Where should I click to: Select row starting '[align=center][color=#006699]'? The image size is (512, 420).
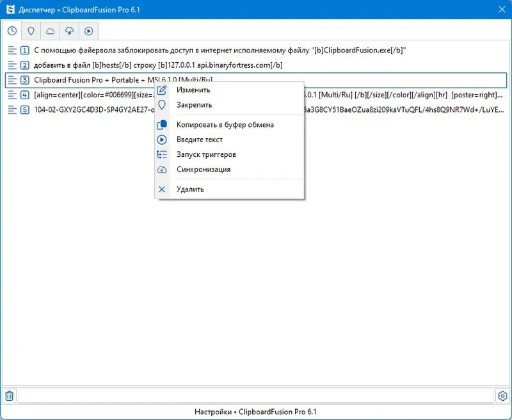(256, 95)
